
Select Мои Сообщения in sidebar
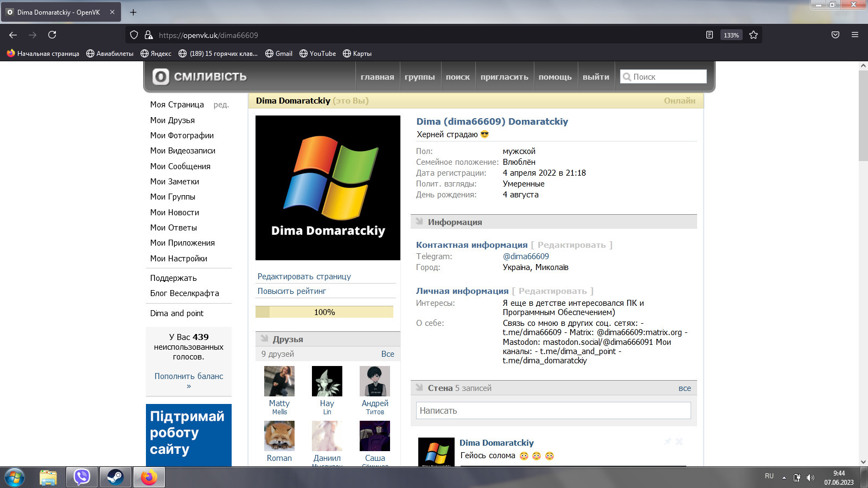coord(180,166)
